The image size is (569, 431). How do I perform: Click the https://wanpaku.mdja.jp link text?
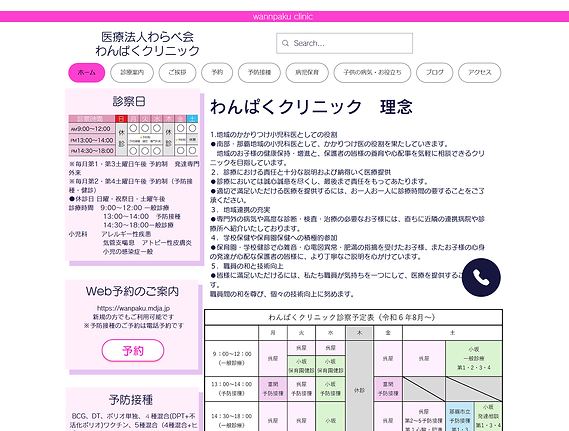pos(133,308)
